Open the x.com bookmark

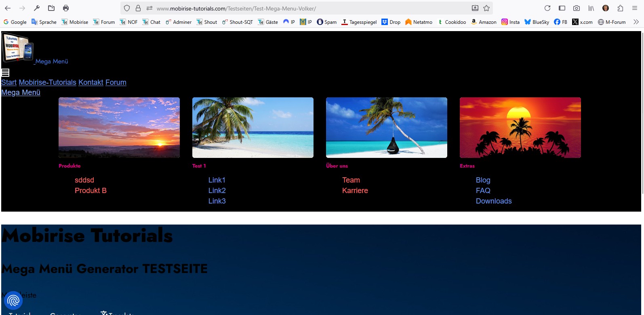pyautogui.click(x=582, y=22)
